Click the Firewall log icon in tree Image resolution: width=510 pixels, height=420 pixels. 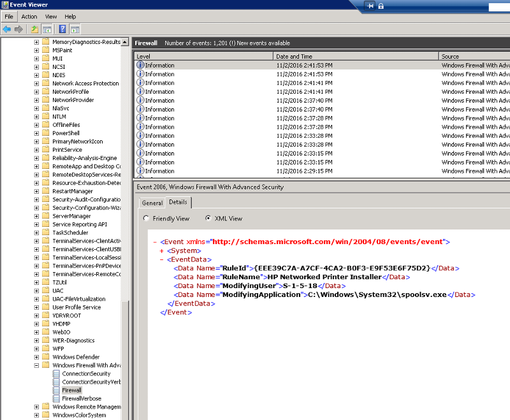56,390
